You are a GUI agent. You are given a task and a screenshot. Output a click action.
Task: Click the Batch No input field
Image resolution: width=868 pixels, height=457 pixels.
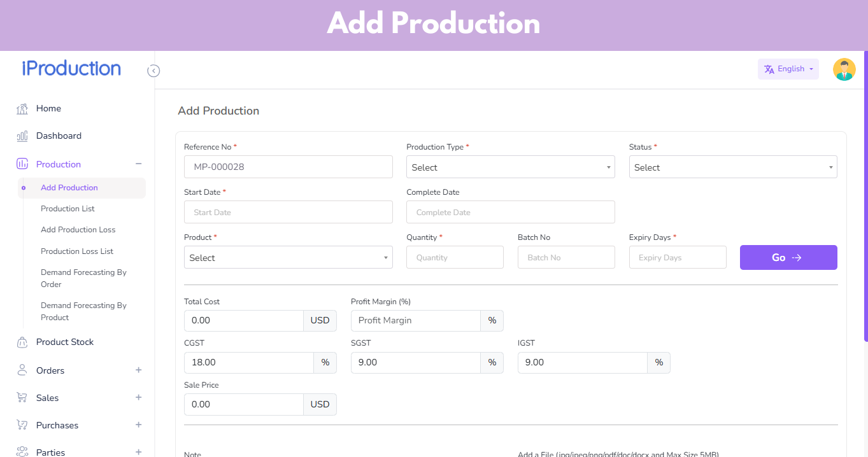click(x=566, y=257)
